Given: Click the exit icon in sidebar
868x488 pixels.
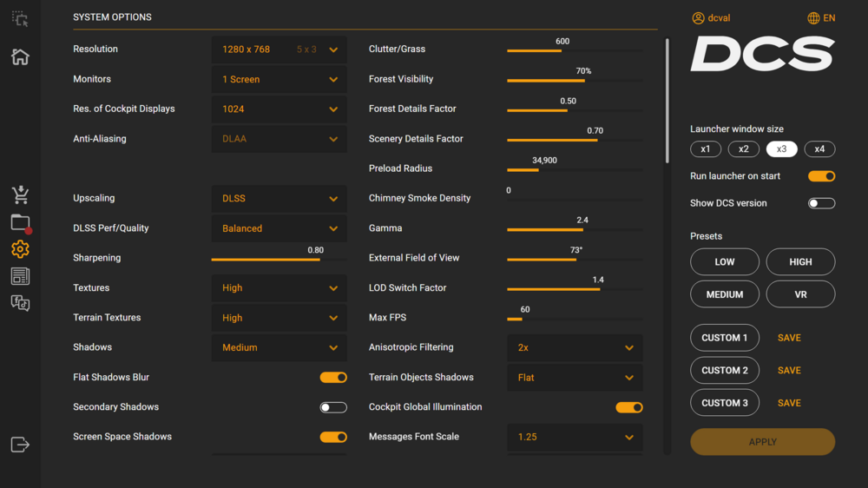Looking at the screenshot, I should pyautogui.click(x=20, y=445).
